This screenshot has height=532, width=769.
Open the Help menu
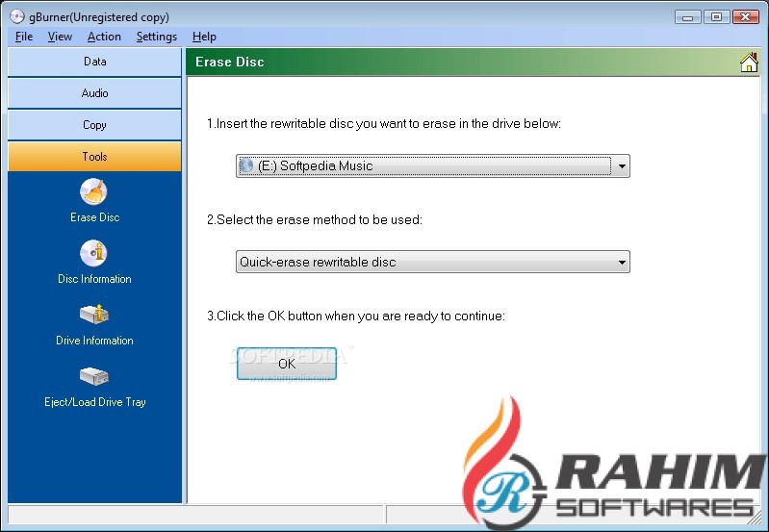[x=204, y=37]
